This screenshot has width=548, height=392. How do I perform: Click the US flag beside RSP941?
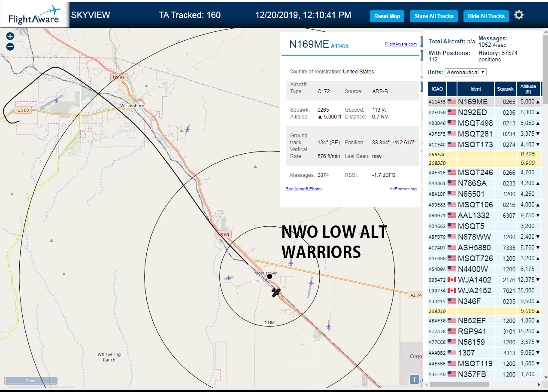pyautogui.click(x=452, y=331)
